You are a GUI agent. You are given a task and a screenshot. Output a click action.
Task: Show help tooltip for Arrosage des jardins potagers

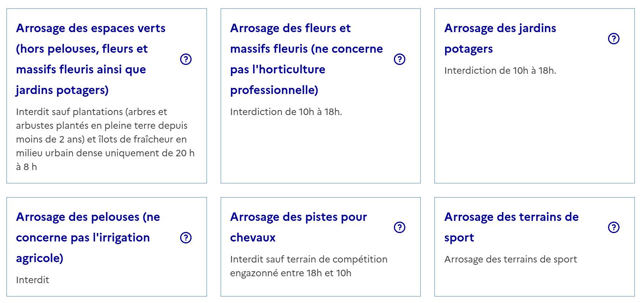coord(614,39)
